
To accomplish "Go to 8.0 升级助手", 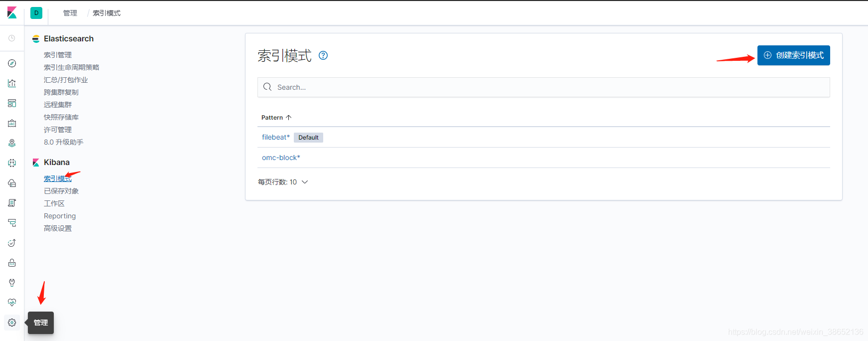I will pyautogui.click(x=64, y=142).
